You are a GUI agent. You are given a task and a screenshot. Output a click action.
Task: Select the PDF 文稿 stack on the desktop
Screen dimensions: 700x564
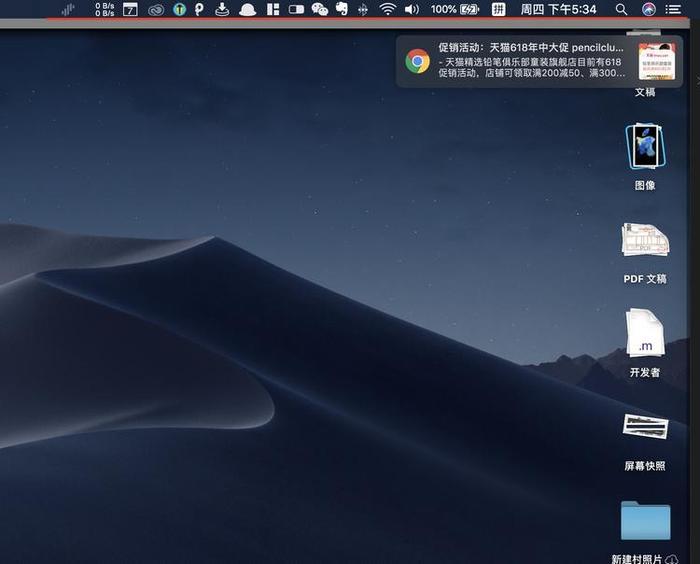[x=645, y=253]
